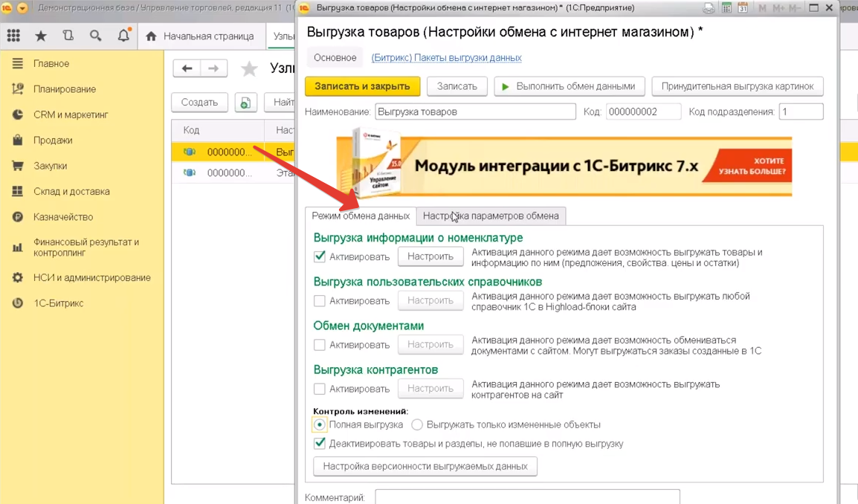The width and height of the screenshot is (858, 504).
Task: Open the all-sections grid menu
Action: [x=13, y=36]
